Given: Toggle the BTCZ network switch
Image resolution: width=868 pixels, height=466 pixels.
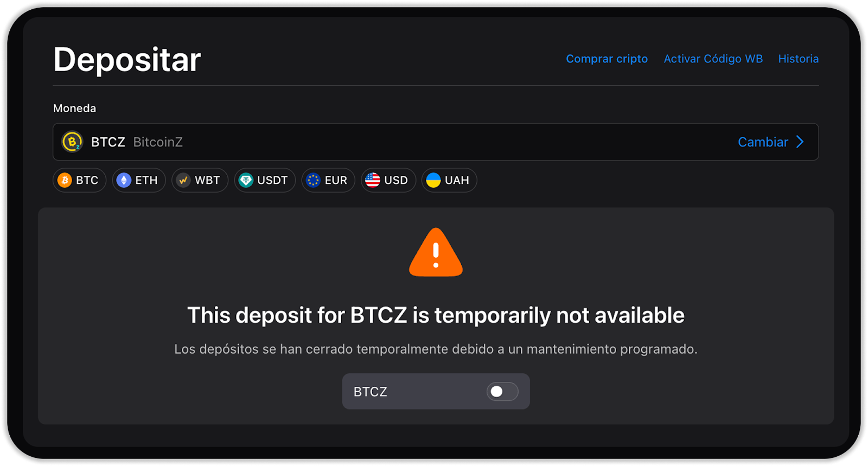Looking at the screenshot, I should (502, 392).
